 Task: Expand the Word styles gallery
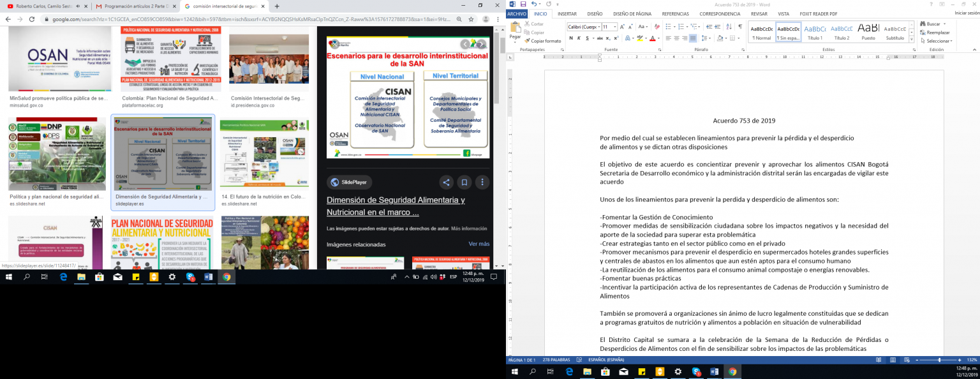click(913, 39)
